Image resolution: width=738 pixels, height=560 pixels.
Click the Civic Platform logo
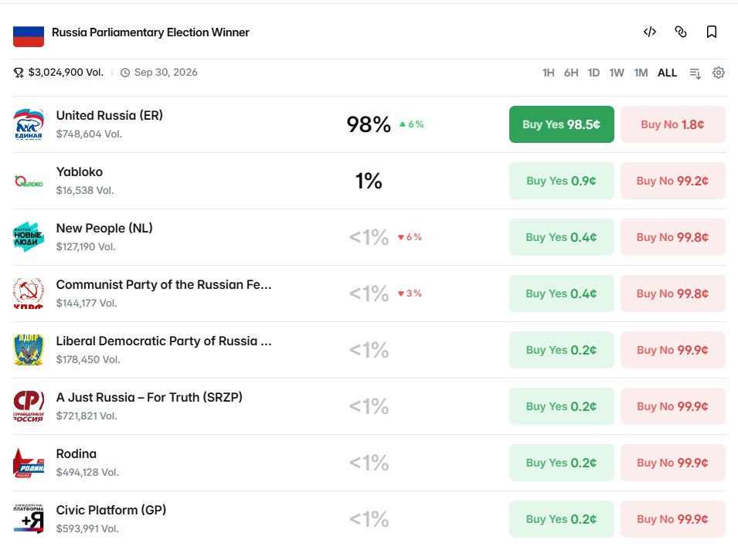click(x=29, y=519)
